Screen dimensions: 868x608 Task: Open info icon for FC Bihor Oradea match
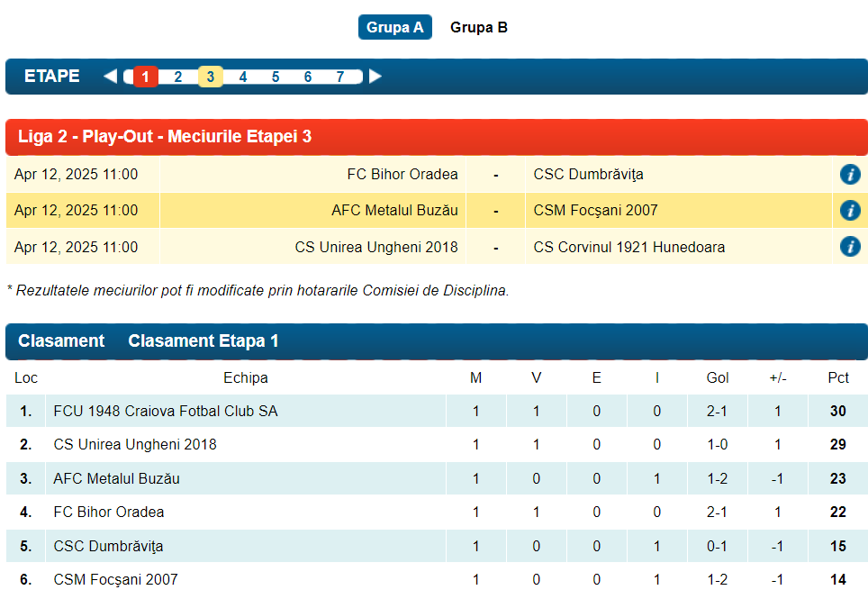(849, 175)
